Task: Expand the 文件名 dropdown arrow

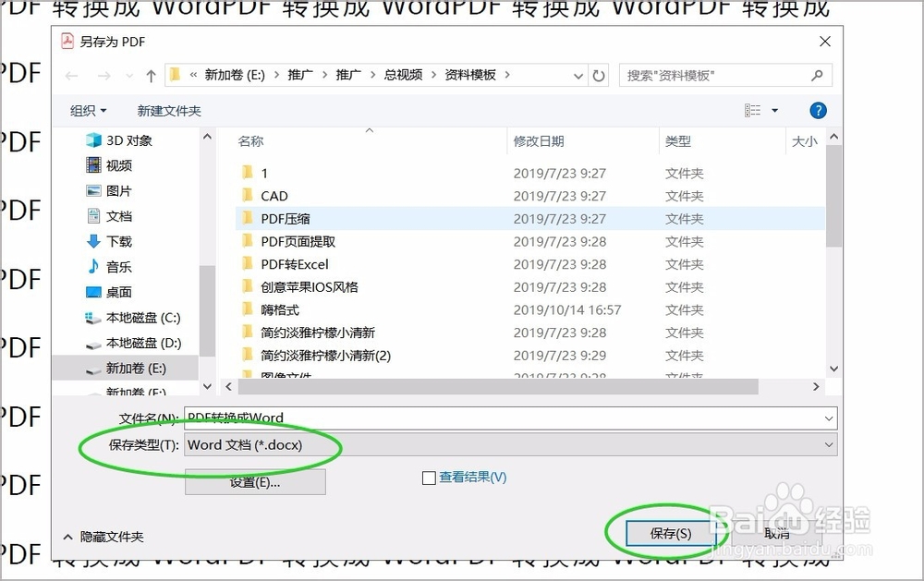Action: [x=830, y=418]
